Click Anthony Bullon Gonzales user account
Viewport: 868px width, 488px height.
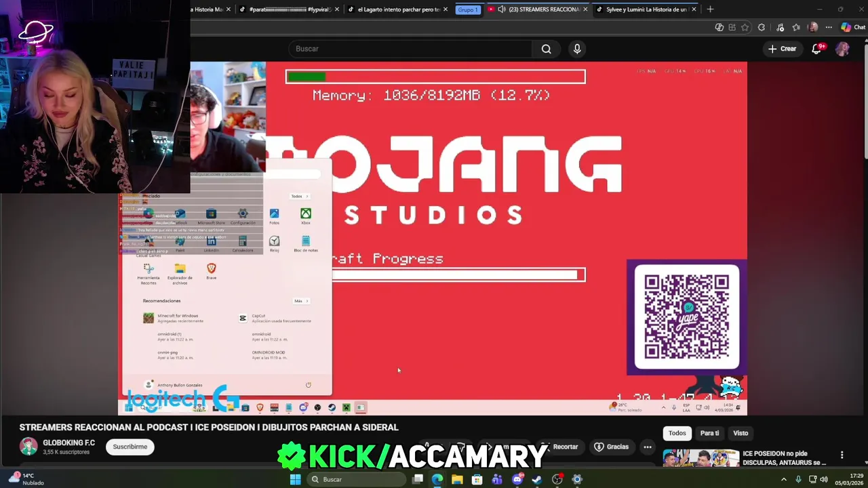(x=174, y=385)
